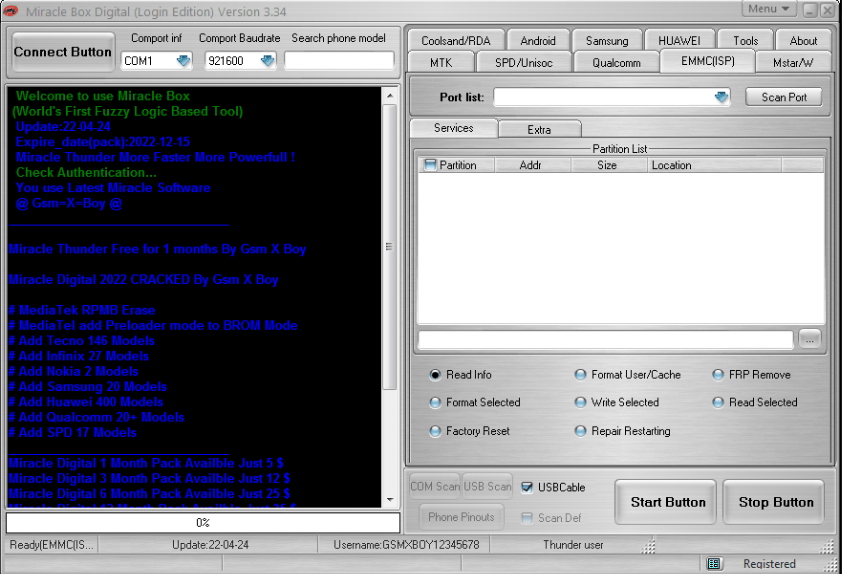
Task: Click the Miracle Box app logo icon
Action: (11, 11)
